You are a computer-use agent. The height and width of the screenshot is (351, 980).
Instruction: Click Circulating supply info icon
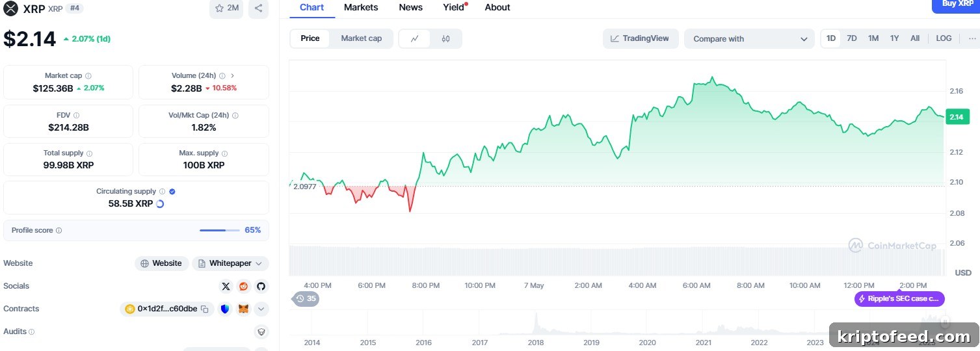click(x=163, y=192)
